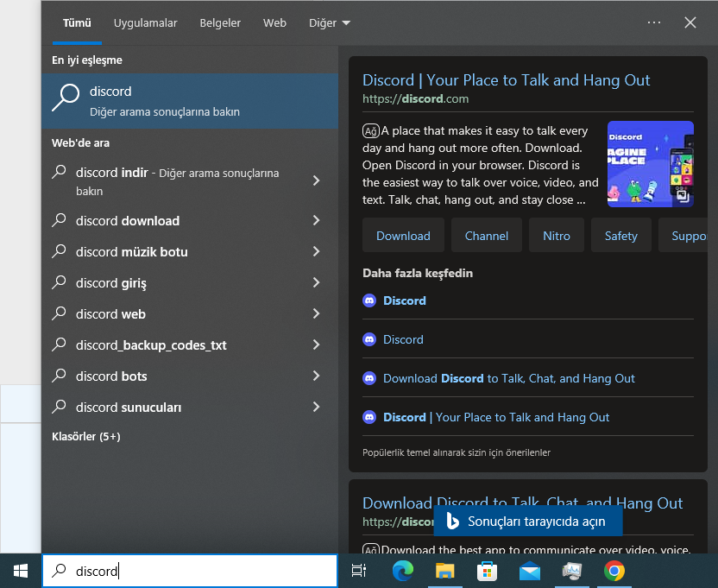Open Discord | Your Place suggested link
718x588 pixels.
[x=496, y=418]
